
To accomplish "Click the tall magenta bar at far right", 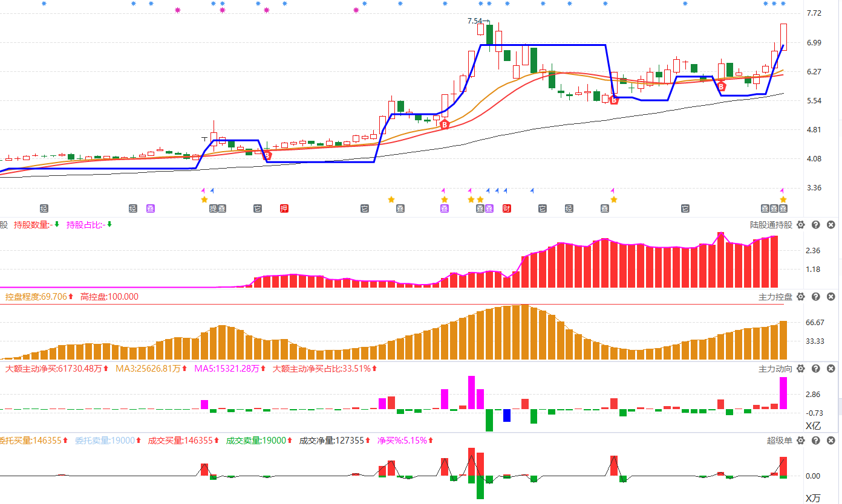I will [x=783, y=393].
